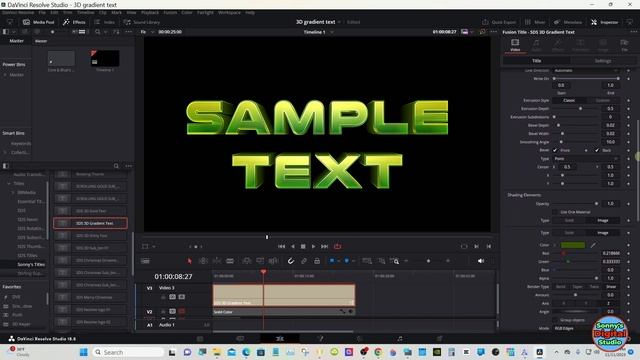The height and width of the screenshot is (360, 640).
Task: Toggle the Media Pool panel
Action: tap(38, 22)
